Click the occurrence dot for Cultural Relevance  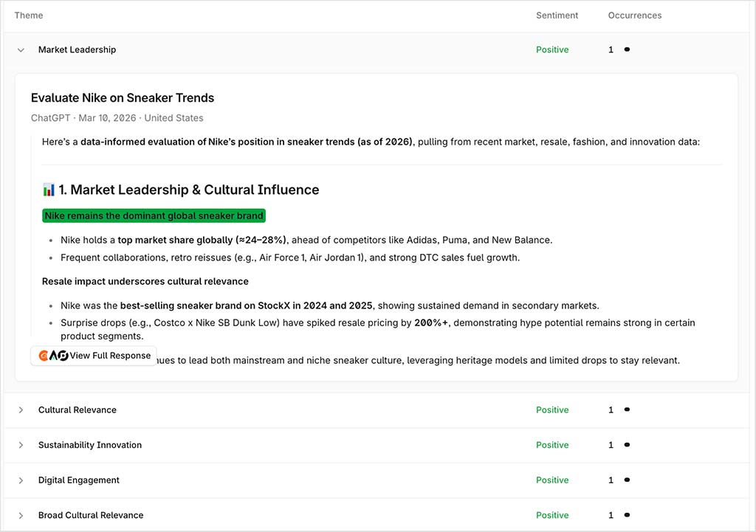click(628, 410)
